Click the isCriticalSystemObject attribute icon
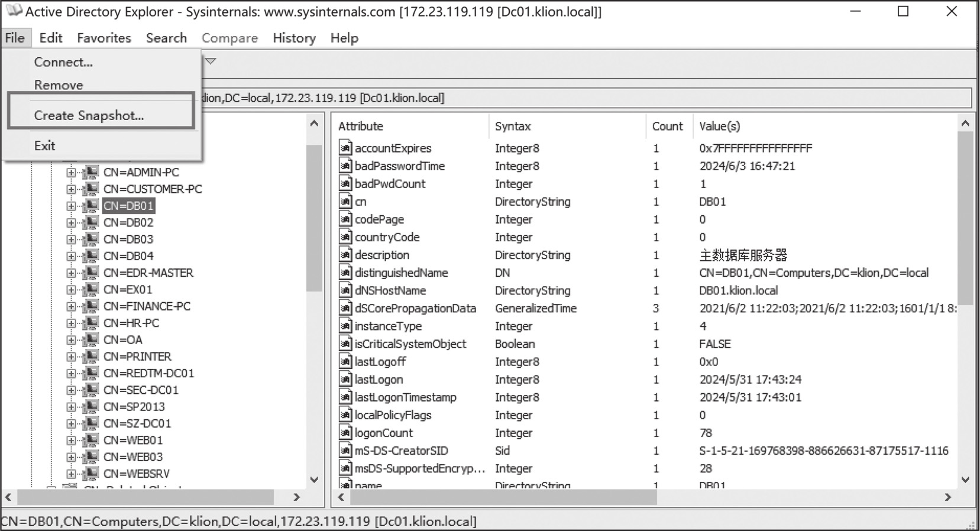The height and width of the screenshot is (531, 980). click(x=345, y=344)
